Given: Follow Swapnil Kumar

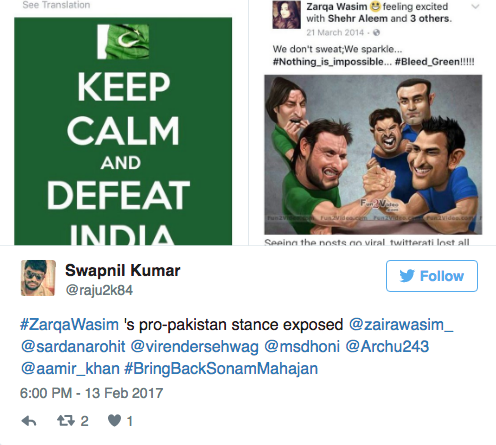Looking at the screenshot, I should [432, 276].
